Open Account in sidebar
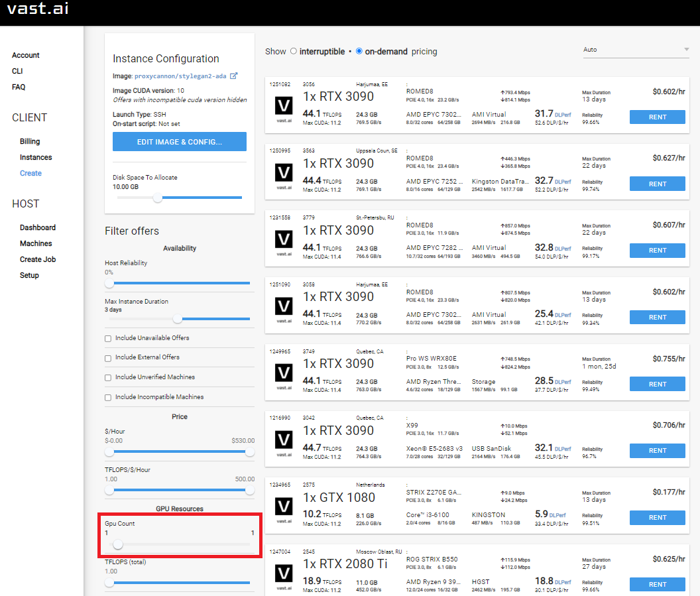The width and height of the screenshot is (700, 596). click(25, 56)
